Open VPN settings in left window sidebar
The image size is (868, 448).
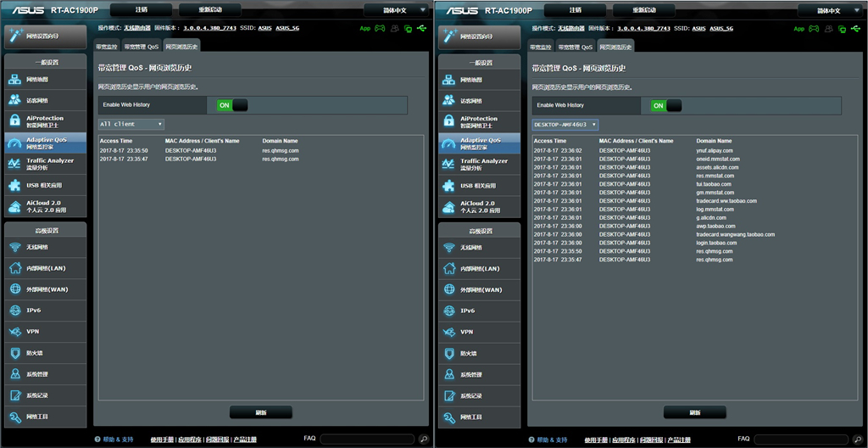46,332
